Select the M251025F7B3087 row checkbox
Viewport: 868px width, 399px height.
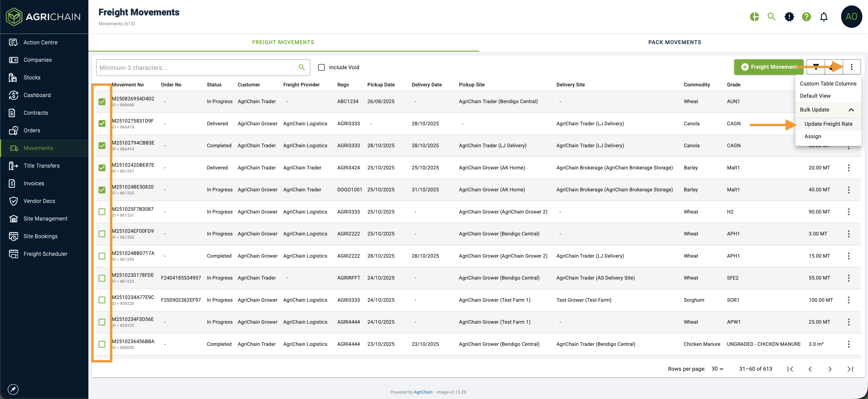(102, 212)
